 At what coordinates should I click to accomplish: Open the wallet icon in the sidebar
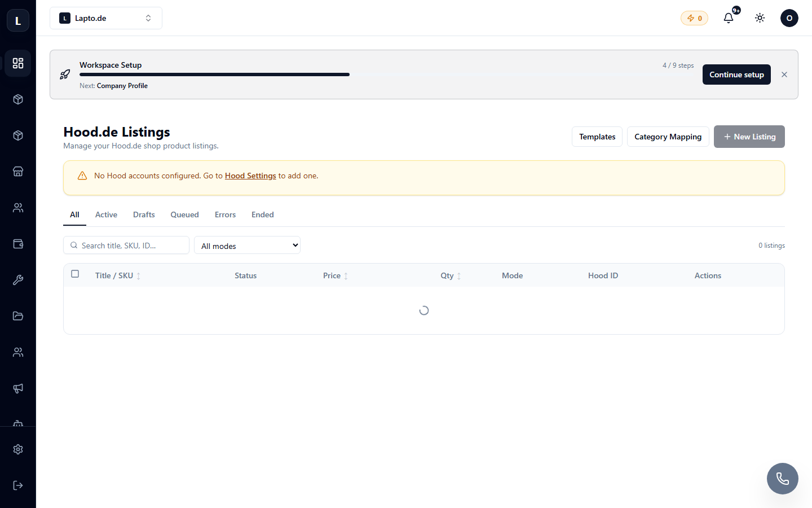(x=18, y=244)
